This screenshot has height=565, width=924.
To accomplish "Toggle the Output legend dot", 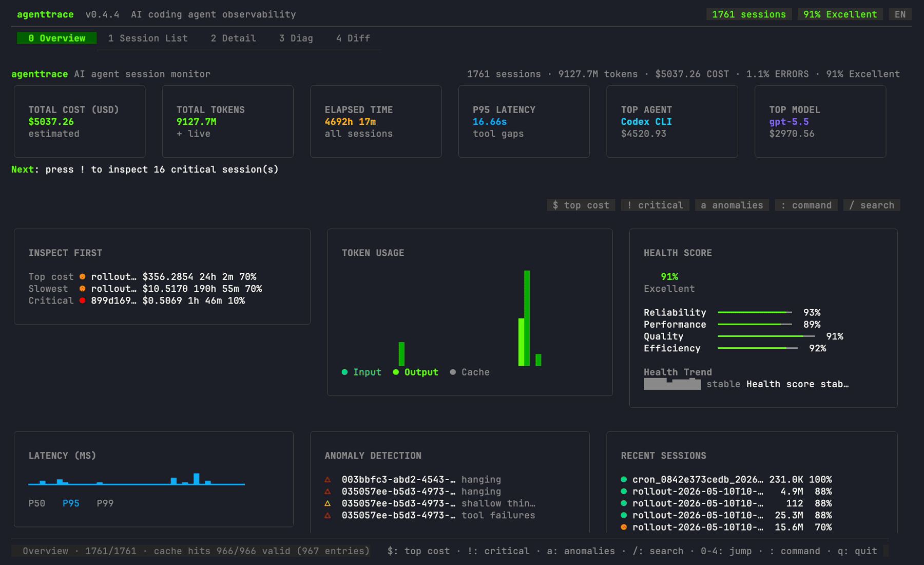I will coord(396,372).
